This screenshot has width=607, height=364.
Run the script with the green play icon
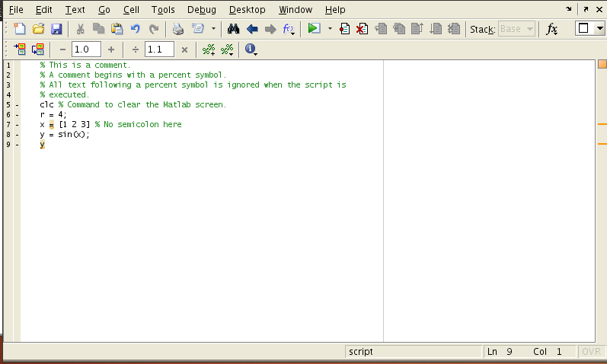tap(314, 29)
